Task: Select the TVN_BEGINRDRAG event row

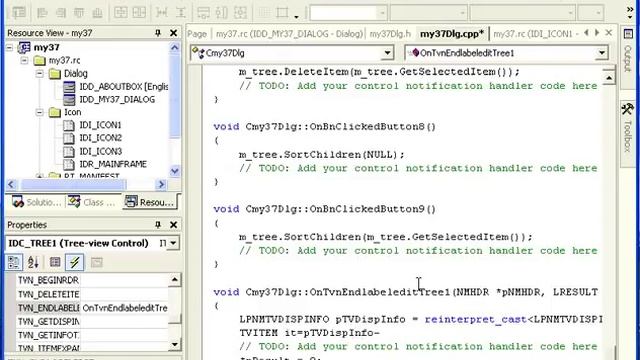Action: pos(92,280)
